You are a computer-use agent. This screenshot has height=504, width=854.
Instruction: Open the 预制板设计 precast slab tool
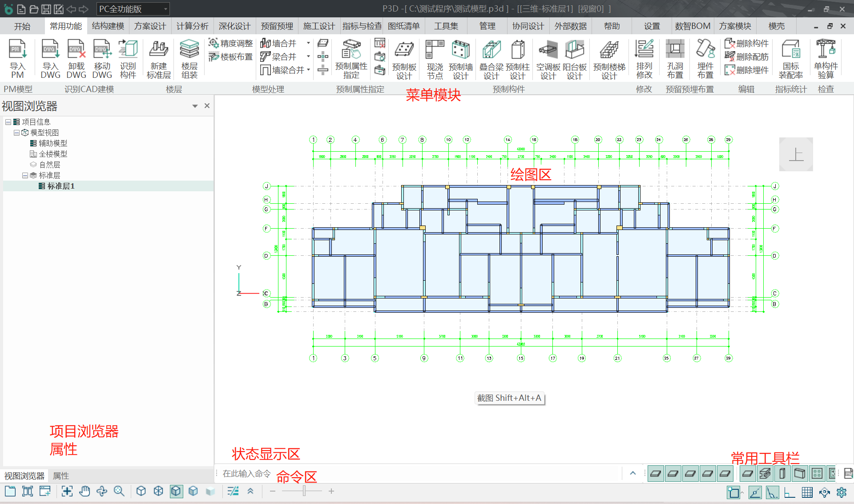click(404, 59)
